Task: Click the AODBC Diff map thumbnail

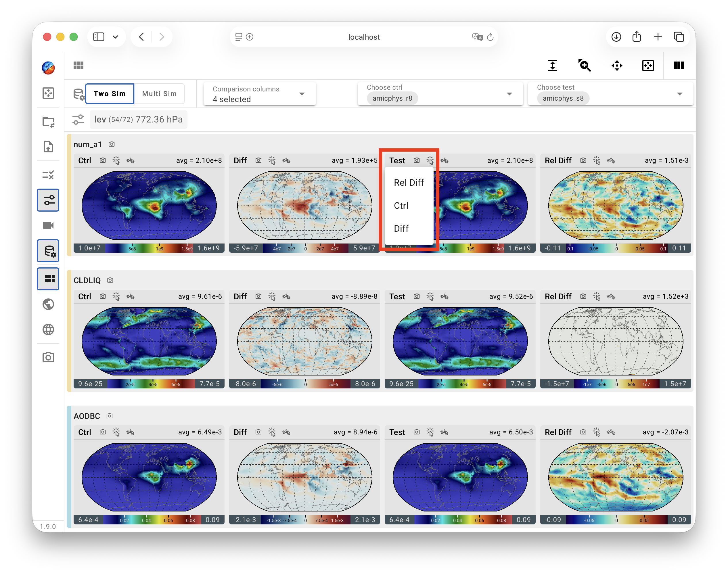Action: [304, 477]
